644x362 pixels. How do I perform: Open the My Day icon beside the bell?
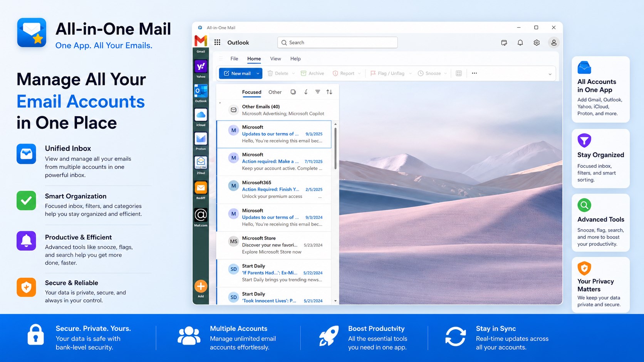[x=504, y=43]
